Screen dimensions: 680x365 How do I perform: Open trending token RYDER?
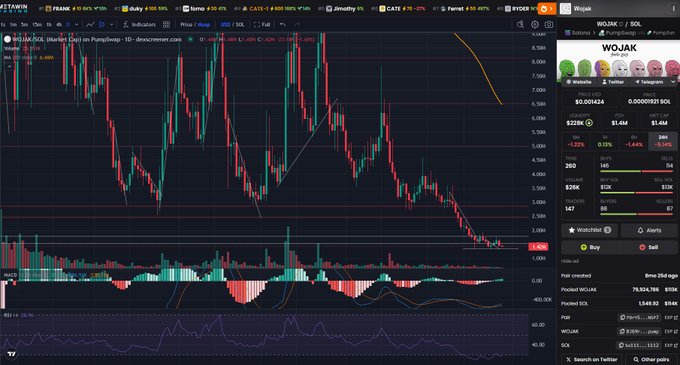coord(517,9)
